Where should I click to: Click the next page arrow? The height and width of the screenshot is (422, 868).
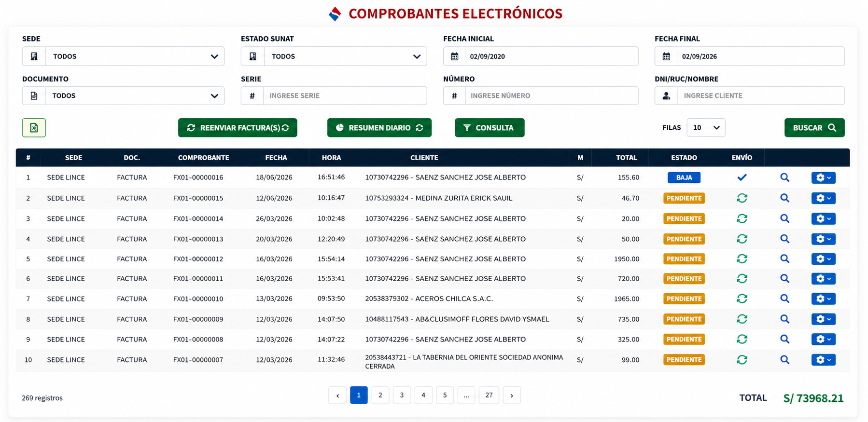coord(512,395)
